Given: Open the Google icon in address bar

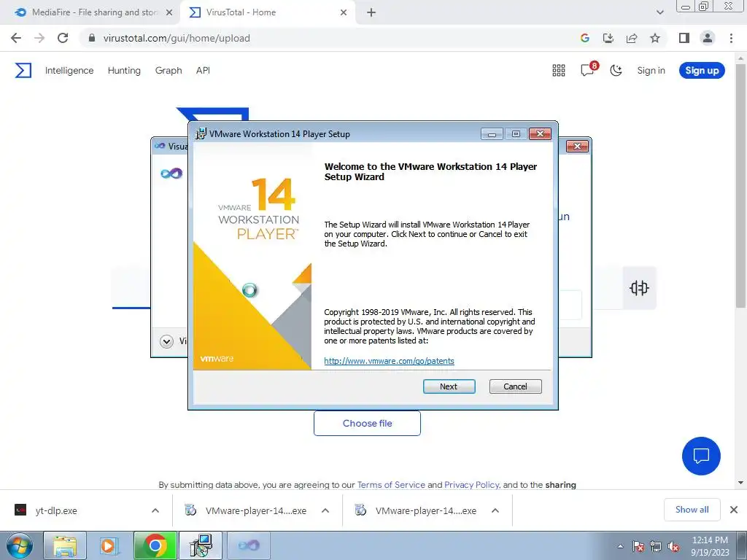Looking at the screenshot, I should [x=584, y=38].
